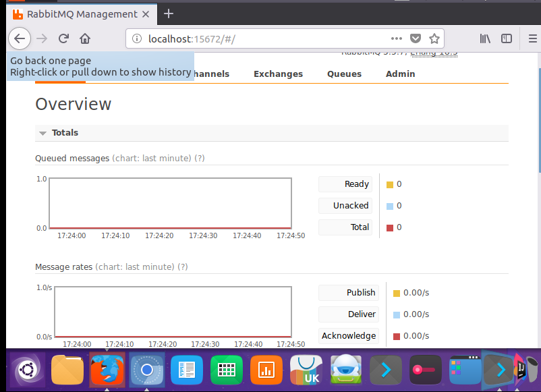Viewport: 541px width, 392px height.
Task: Open the dark app with pink slider
Action: click(x=426, y=370)
